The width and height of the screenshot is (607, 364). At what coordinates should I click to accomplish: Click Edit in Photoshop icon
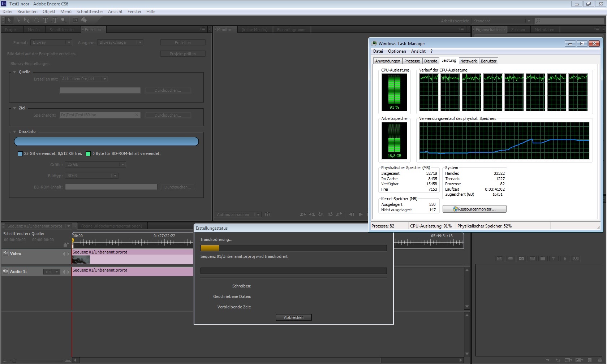75,20
